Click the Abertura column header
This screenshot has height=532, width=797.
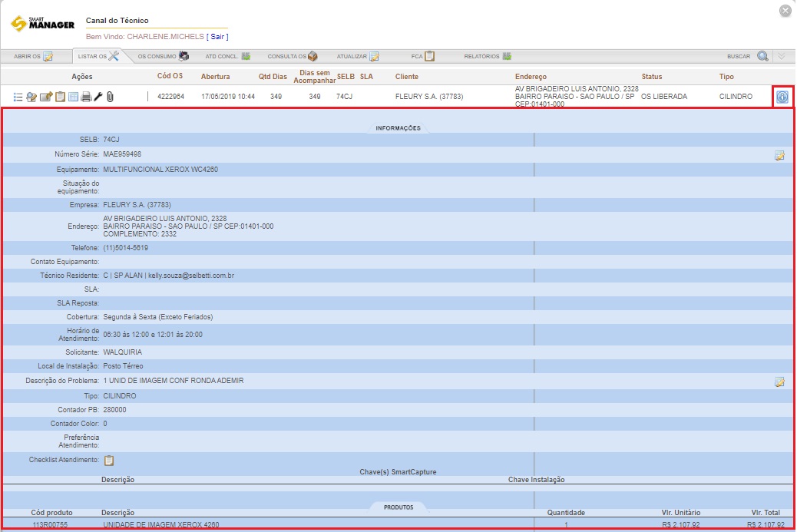216,77
